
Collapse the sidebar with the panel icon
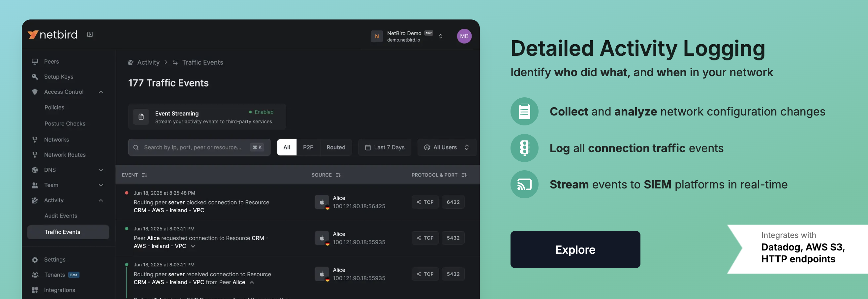(x=90, y=34)
